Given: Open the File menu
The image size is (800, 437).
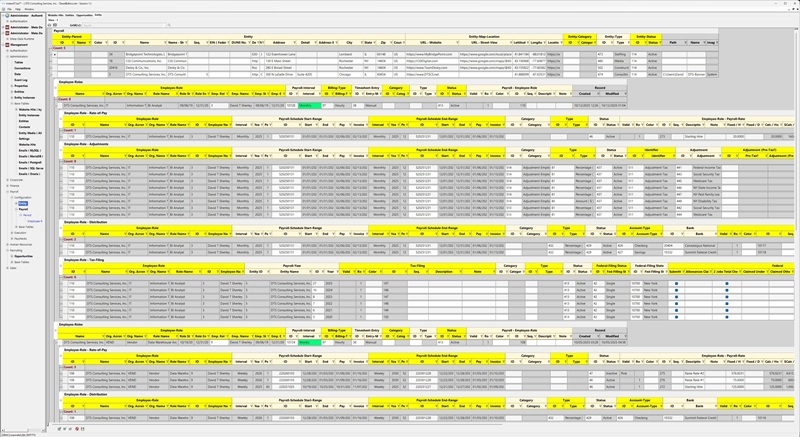Looking at the screenshot, I should point(8,10).
